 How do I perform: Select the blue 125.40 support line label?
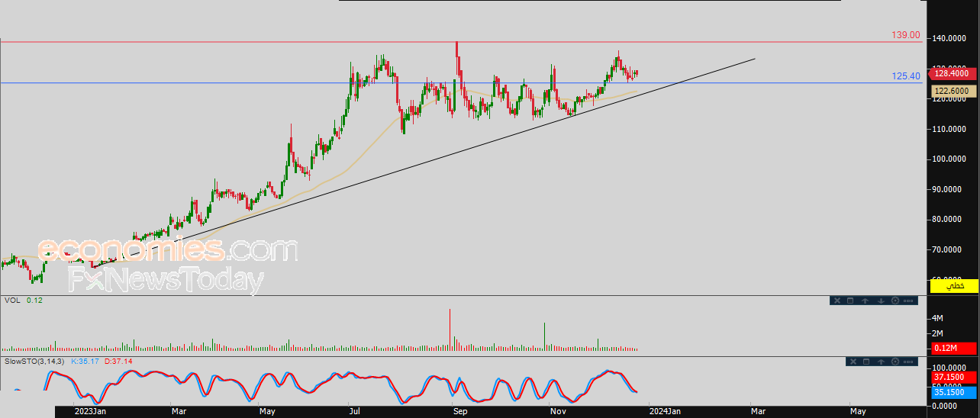(906, 76)
